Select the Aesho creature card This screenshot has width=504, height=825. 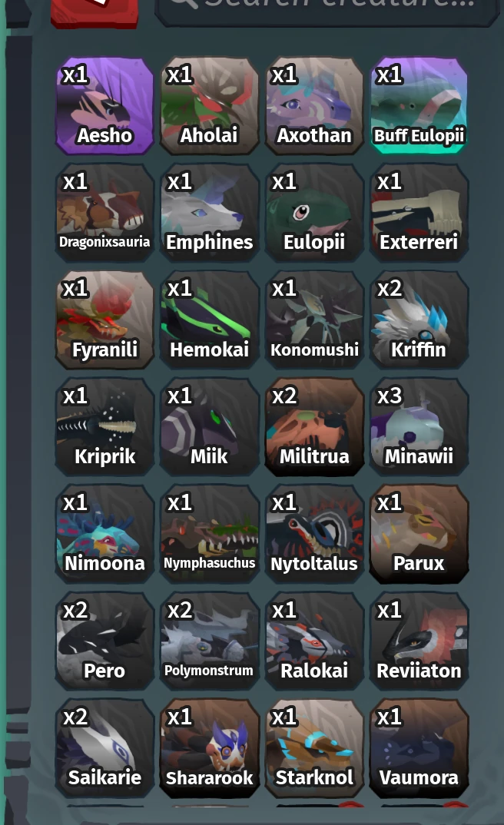[104, 106]
